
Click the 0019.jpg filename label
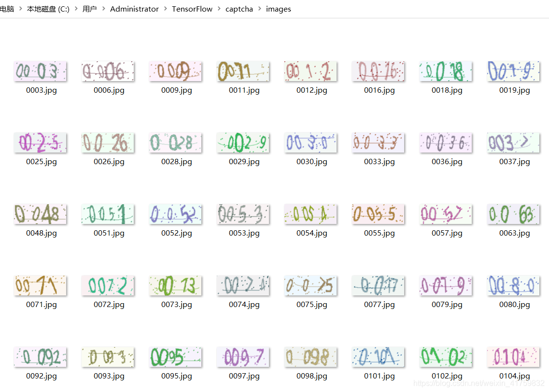coord(513,90)
